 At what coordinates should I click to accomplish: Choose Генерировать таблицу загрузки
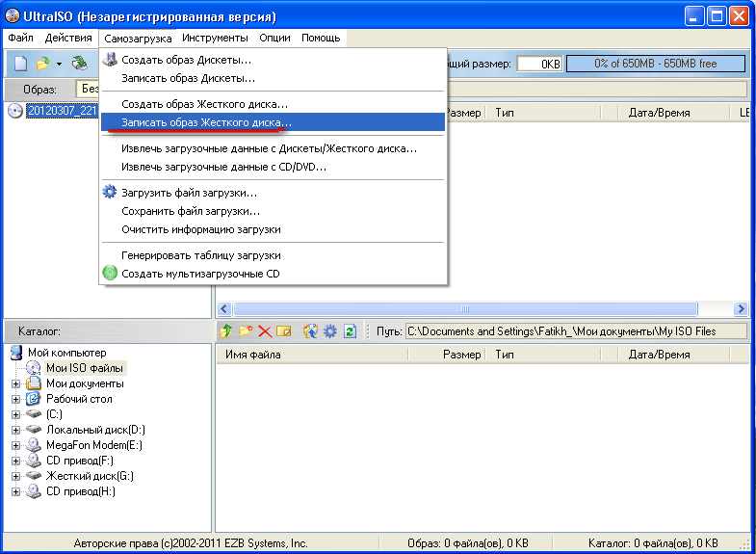273,255
